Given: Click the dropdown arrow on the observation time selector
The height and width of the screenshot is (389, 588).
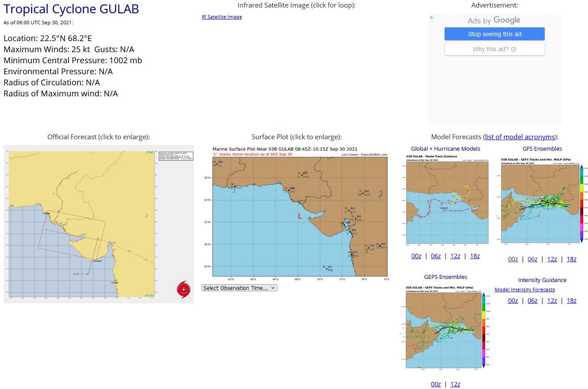Looking at the screenshot, I should [273, 288].
